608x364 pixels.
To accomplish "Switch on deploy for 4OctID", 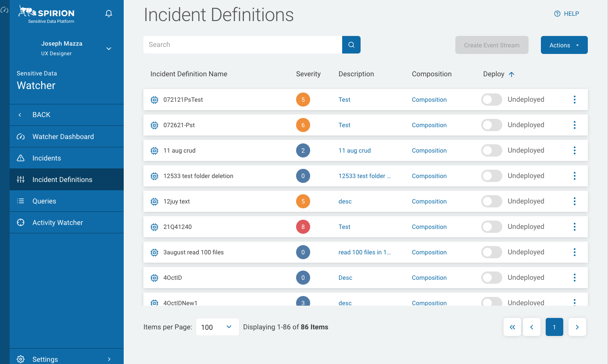I will point(491,278).
